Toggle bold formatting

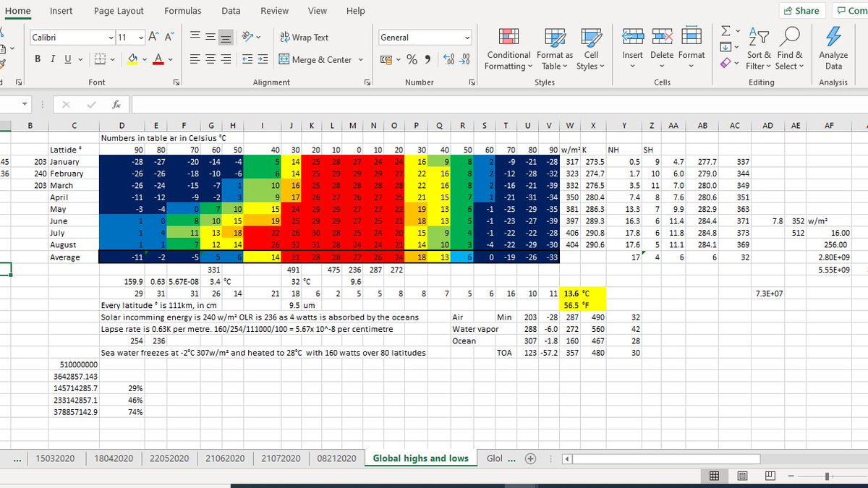coord(37,60)
